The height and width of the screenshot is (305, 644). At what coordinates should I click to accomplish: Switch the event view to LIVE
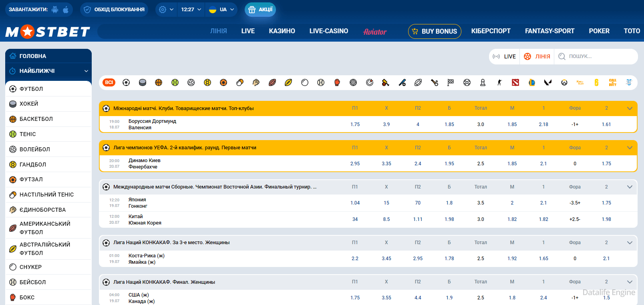click(x=505, y=56)
